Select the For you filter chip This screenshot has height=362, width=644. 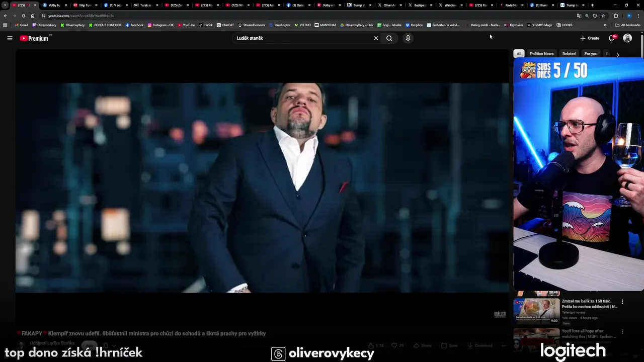click(591, 54)
